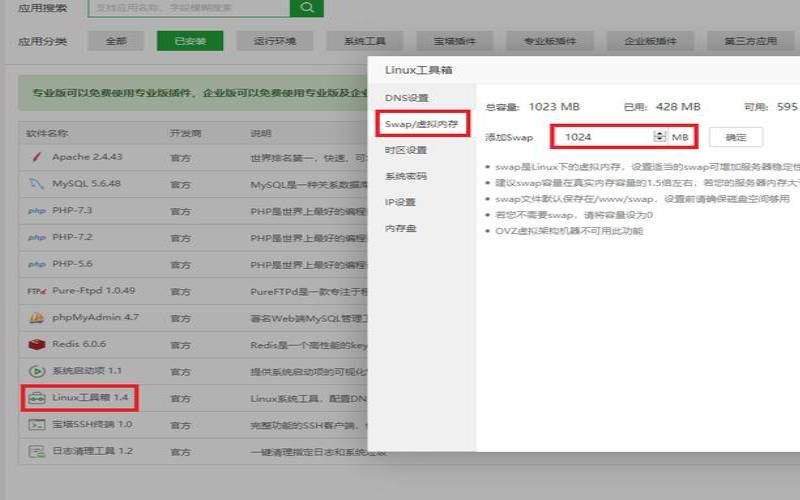
Task: Open the Apache 2.4.43 entry
Action: coord(87,157)
